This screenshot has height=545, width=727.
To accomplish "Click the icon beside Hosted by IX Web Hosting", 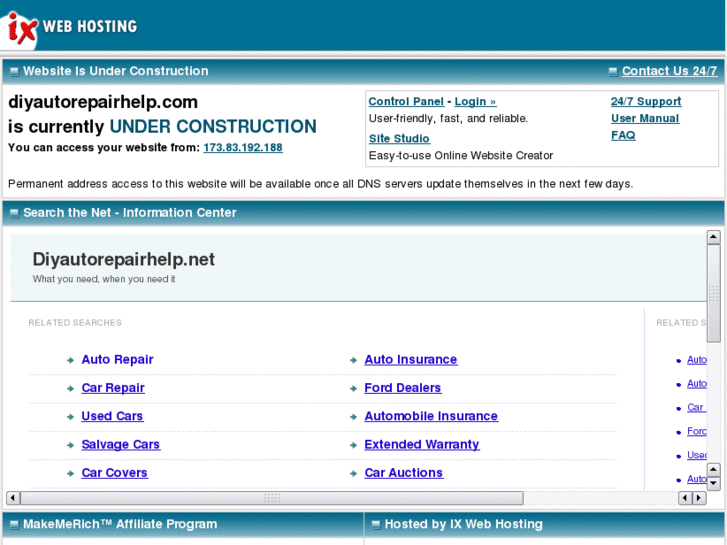I will pos(376,525).
